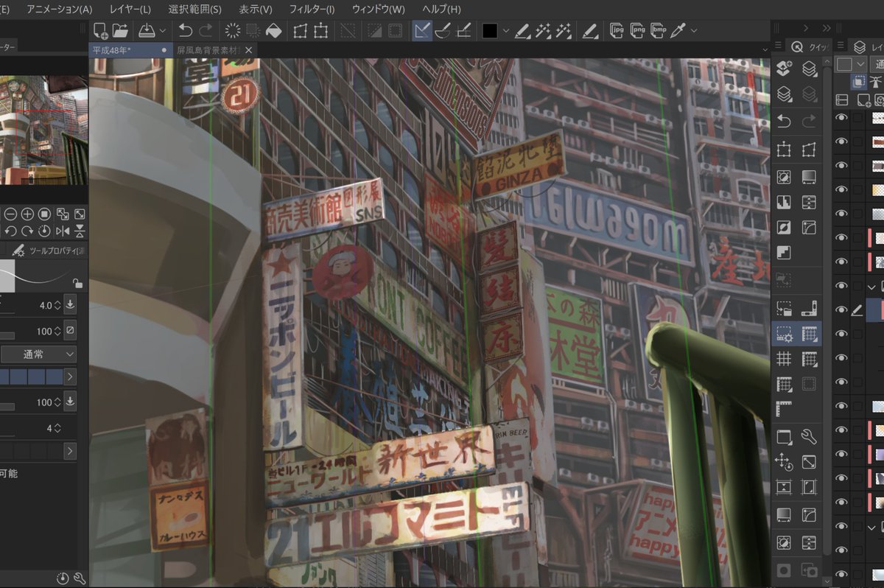884x588 pixels.
Task: Undo using the command bar arrow
Action: point(186,31)
